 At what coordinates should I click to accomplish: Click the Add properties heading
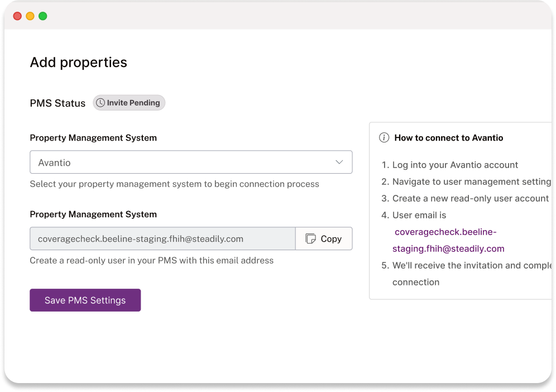78,63
